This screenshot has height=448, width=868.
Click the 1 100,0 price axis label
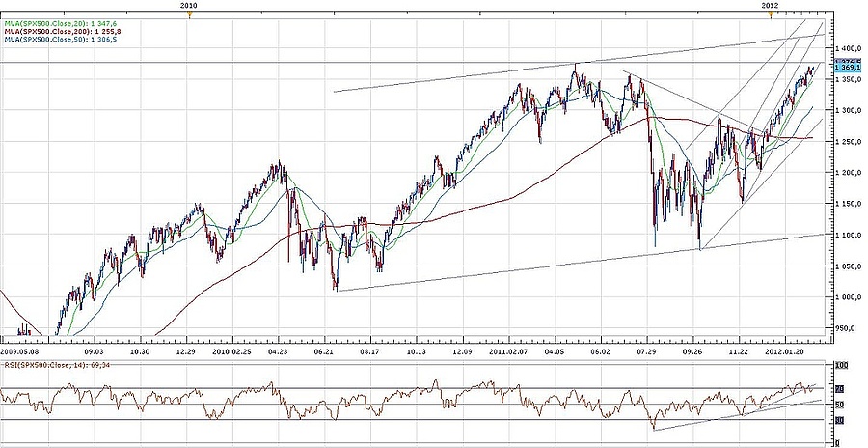tap(845, 236)
